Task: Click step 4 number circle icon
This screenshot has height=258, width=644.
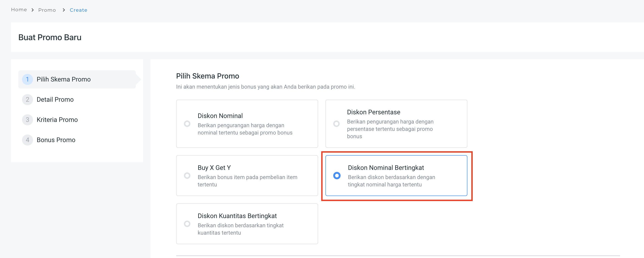Action: pyautogui.click(x=28, y=140)
